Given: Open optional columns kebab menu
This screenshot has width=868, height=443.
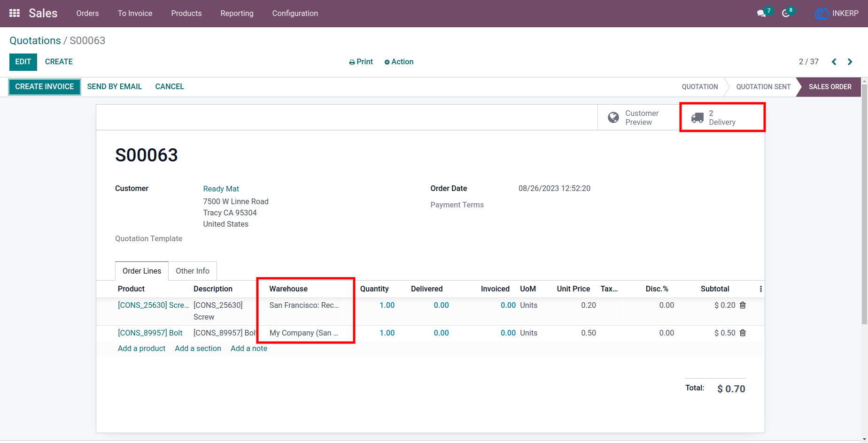Looking at the screenshot, I should click(761, 289).
